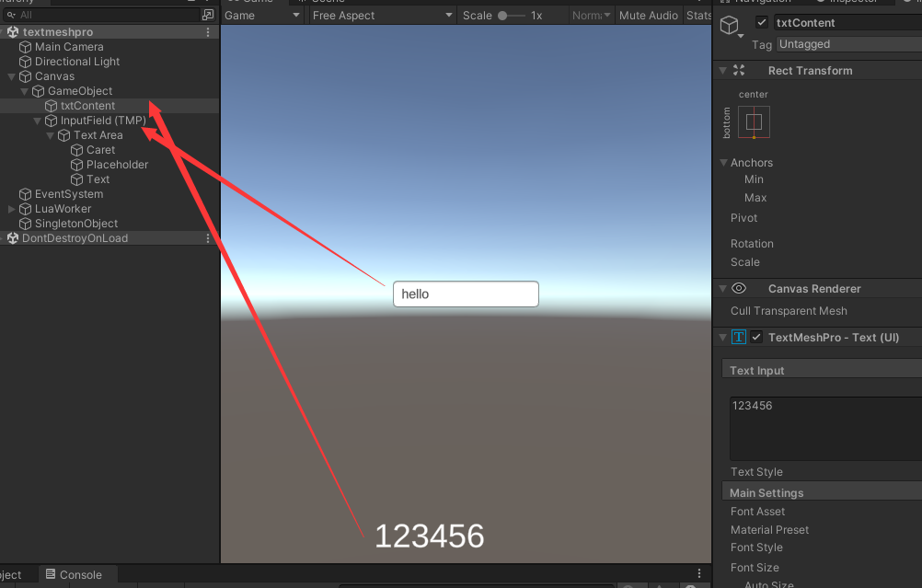Open the anchor presets box
Image resolution: width=922 pixels, height=588 pixels.
point(754,122)
